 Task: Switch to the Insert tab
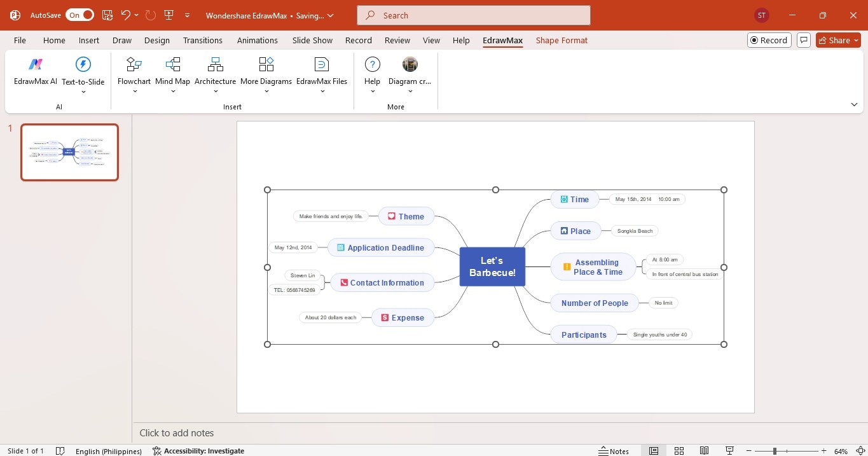point(89,40)
